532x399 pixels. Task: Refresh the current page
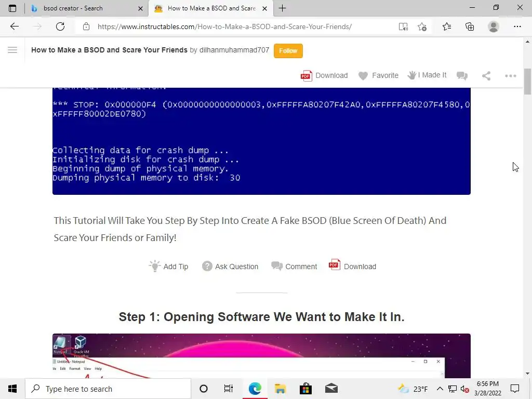click(x=60, y=26)
